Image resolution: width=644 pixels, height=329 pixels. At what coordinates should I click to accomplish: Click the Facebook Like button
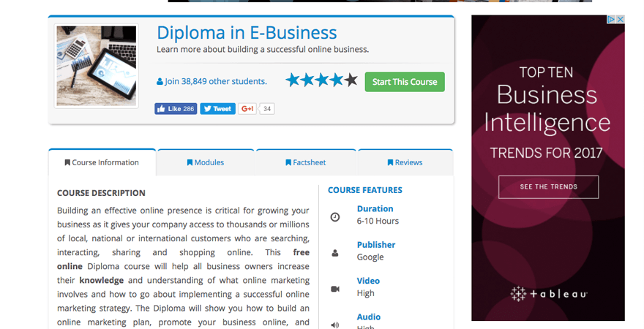pyautogui.click(x=176, y=109)
